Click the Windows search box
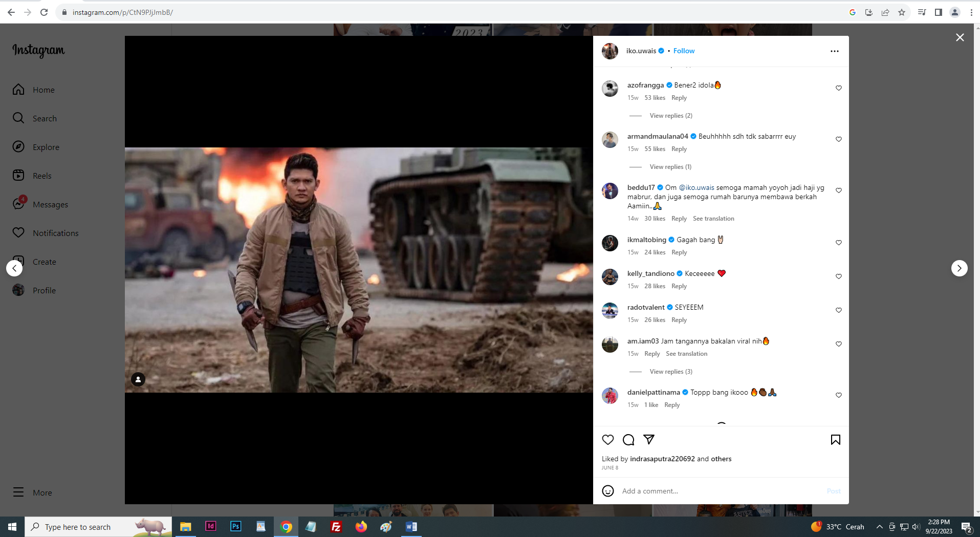 (x=98, y=527)
